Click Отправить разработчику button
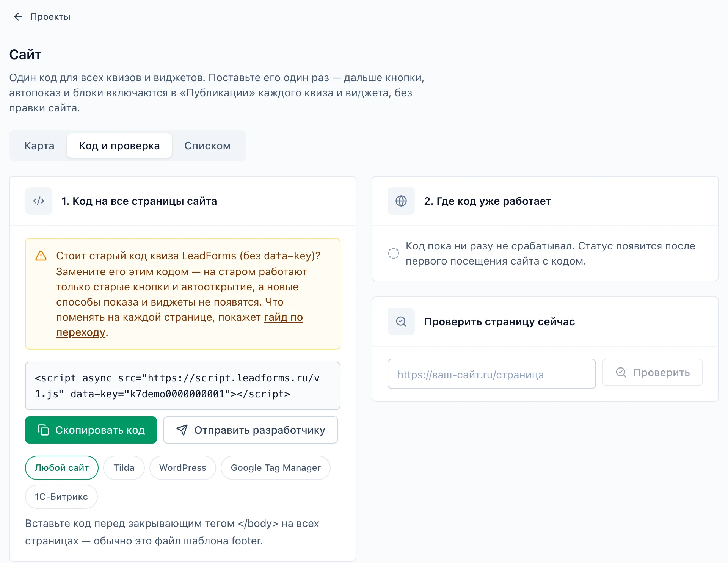Screen dimensions: 728x563 tap(251, 430)
